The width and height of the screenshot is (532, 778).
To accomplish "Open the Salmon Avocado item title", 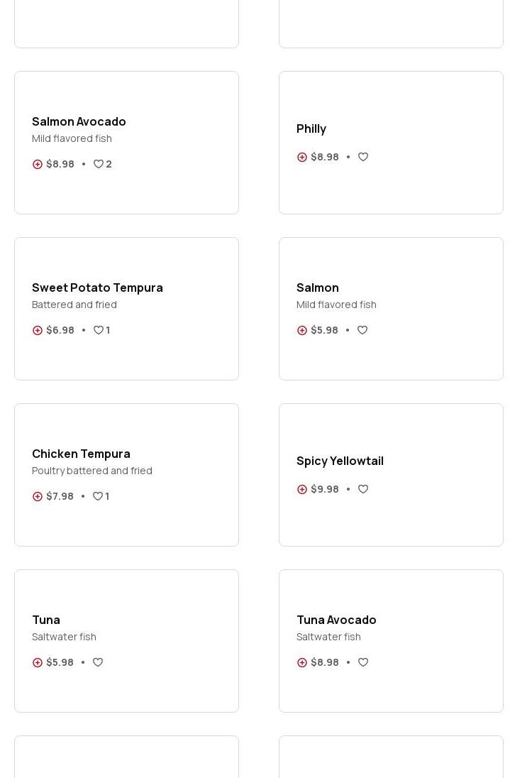I will pyautogui.click(x=79, y=121).
